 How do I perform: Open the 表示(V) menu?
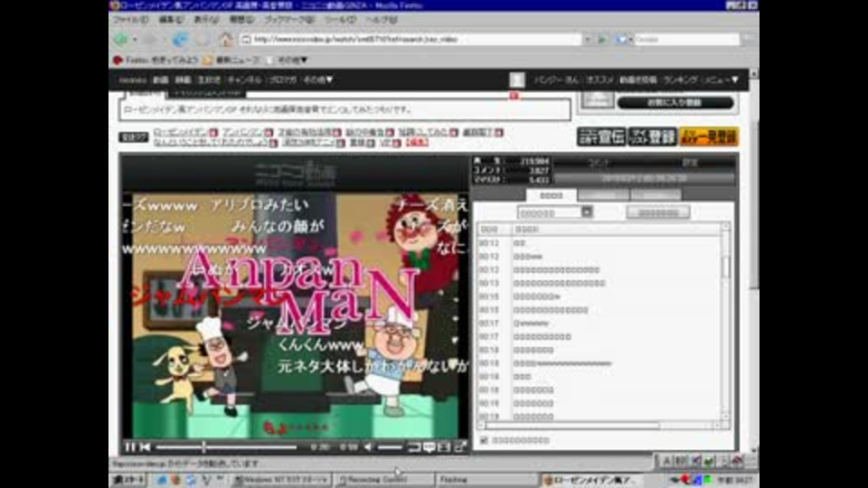[x=206, y=19]
